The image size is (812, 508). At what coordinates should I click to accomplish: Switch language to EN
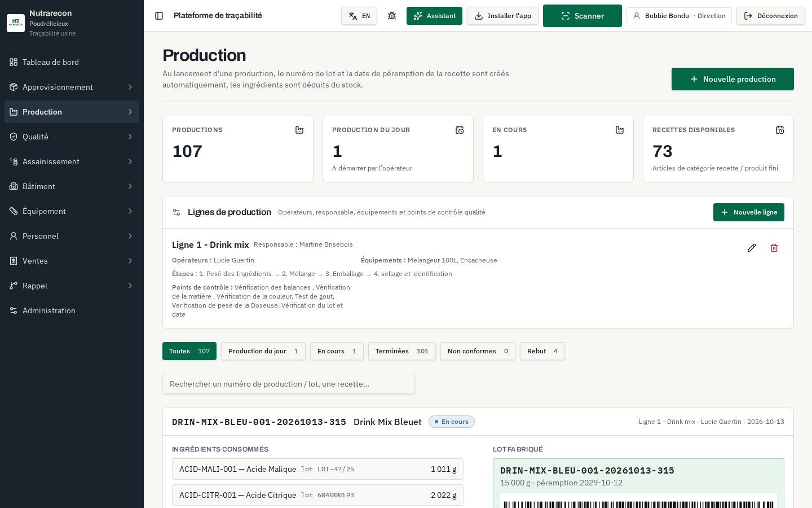pyautogui.click(x=359, y=16)
